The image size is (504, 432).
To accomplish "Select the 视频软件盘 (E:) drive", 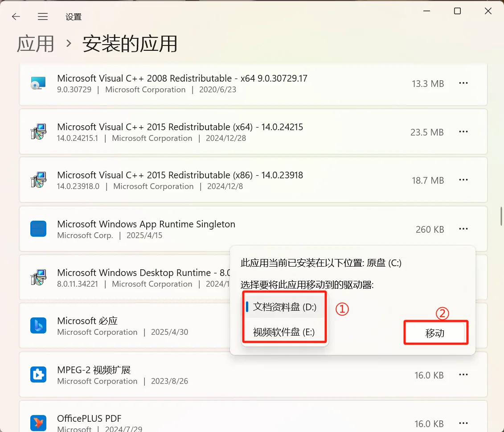I will coord(284,332).
